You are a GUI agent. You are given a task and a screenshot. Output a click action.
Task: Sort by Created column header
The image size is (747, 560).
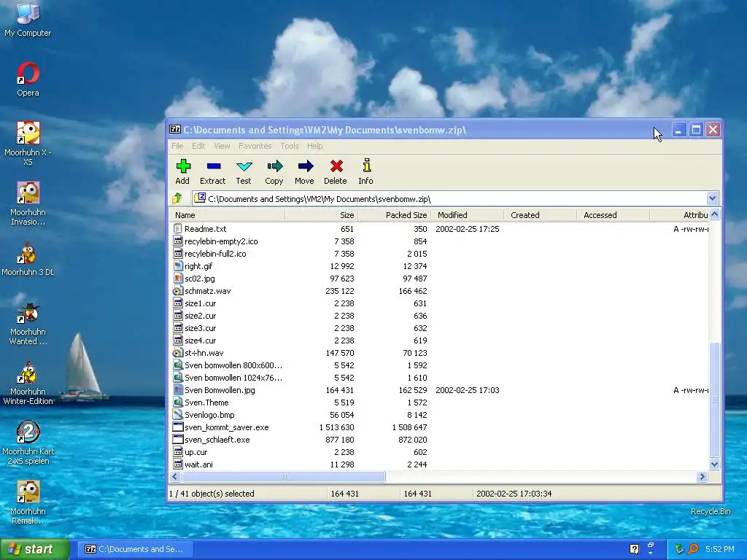(540, 215)
